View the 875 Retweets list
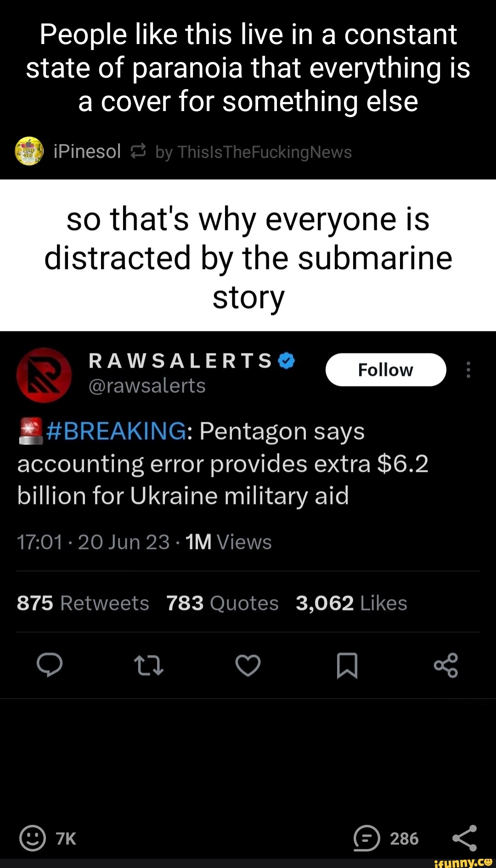 point(83,603)
